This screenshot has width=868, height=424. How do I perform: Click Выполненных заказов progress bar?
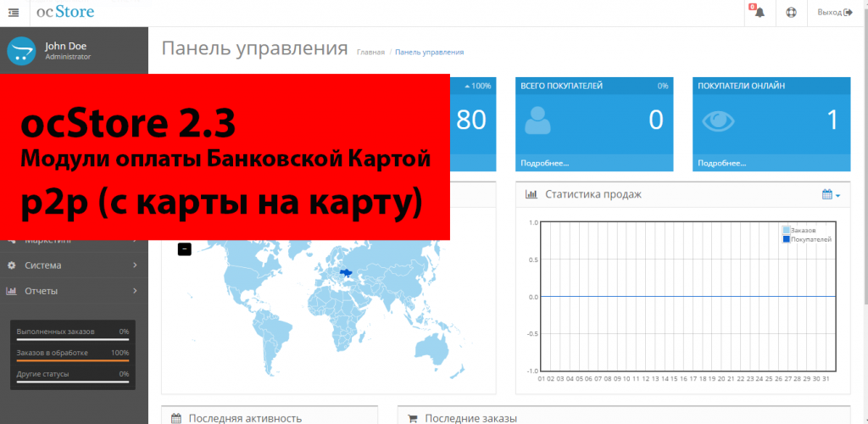[x=73, y=339]
